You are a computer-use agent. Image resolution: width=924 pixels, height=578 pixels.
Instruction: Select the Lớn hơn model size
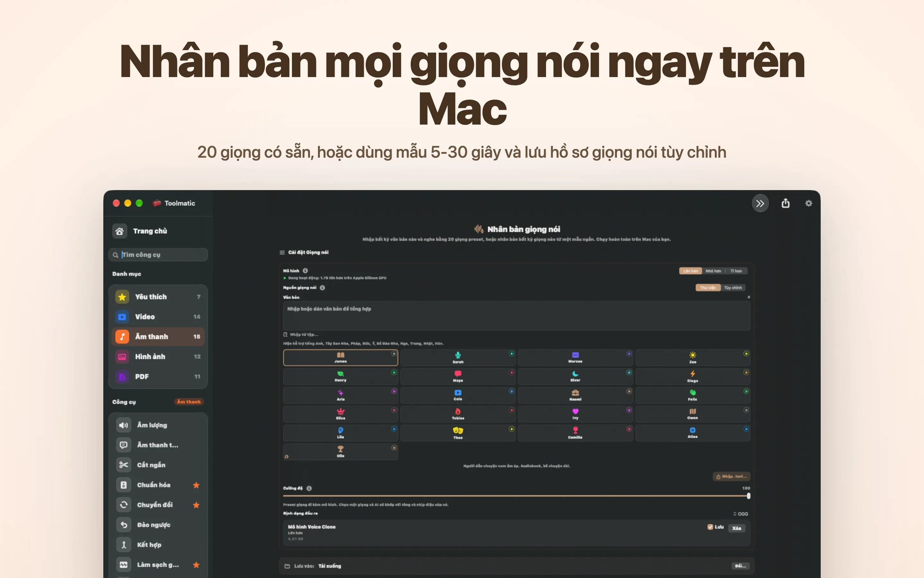(x=690, y=271)
